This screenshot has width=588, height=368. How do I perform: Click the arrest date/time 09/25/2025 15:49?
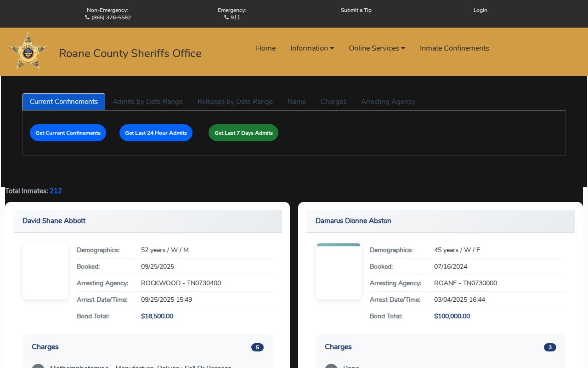click(167, 299)
